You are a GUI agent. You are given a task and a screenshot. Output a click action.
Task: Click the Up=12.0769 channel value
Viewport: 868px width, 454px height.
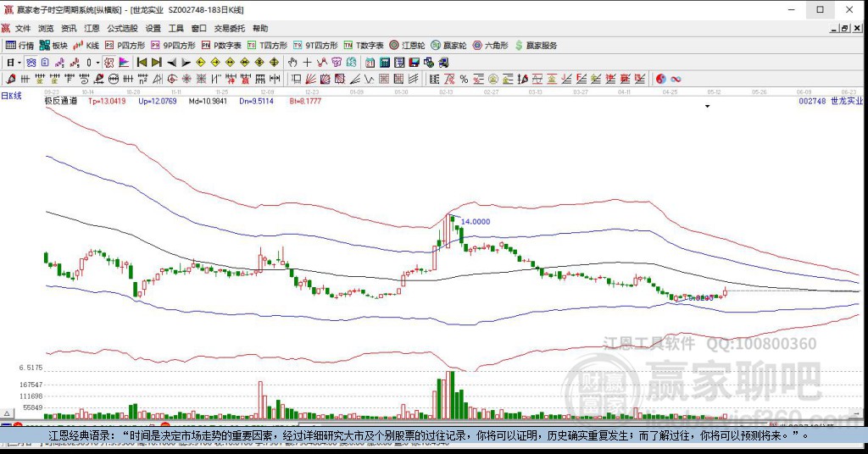tap(157, 101)
